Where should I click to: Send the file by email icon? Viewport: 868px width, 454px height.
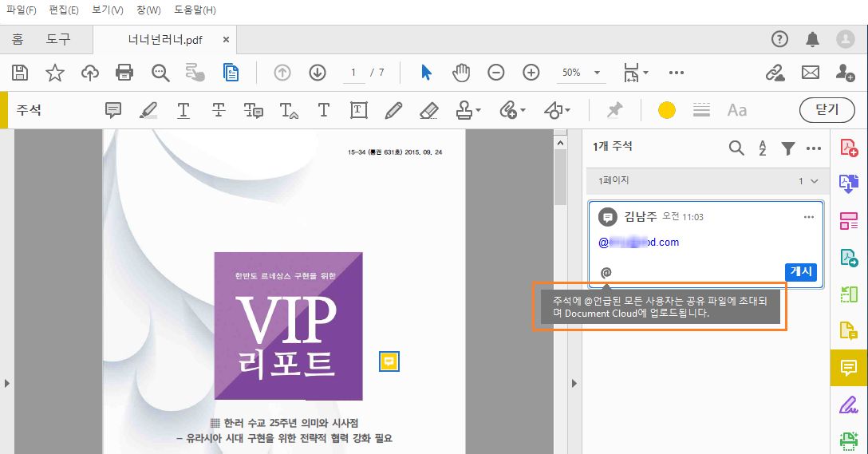tap(811, 73)
